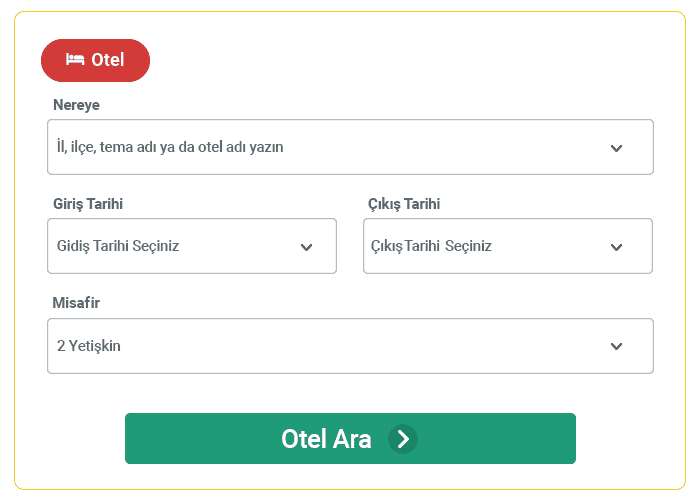This screenshot has width=700, height=500.
Task: Click the Misafir label
Action: [76, 303]
